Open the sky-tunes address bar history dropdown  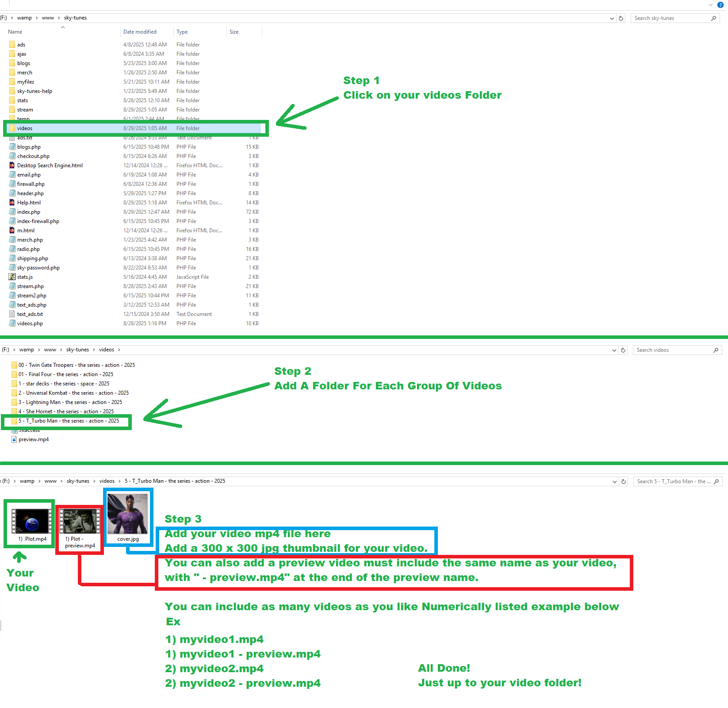(612, 18)
